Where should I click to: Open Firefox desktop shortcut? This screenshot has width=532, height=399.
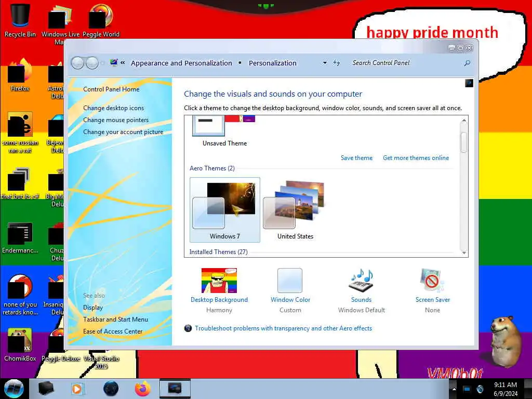point(20,75)
